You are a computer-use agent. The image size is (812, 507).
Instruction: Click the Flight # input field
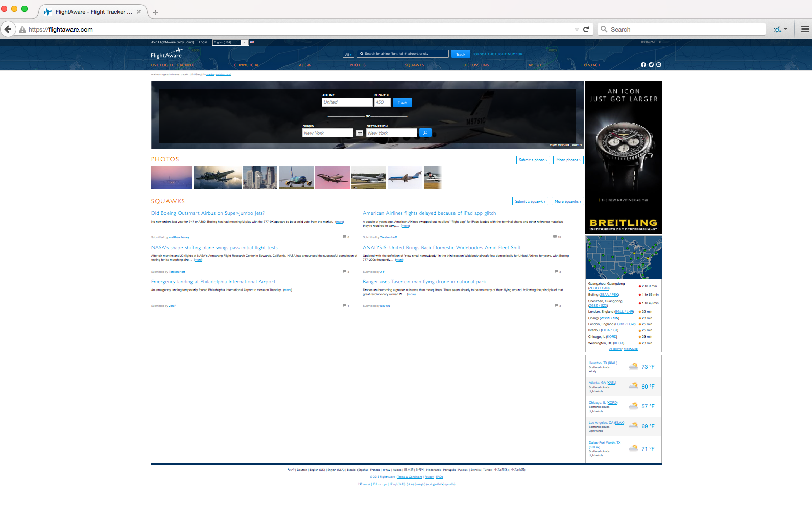click(x=383, y=102)
